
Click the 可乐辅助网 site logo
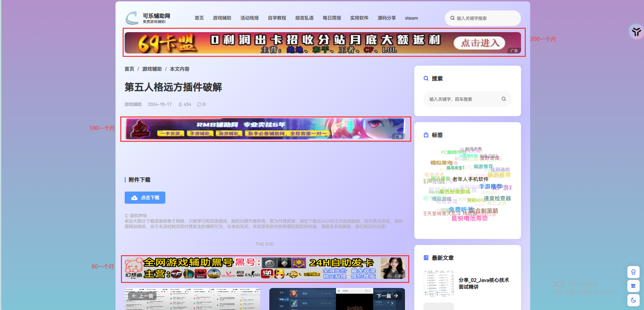click(148, 18)
